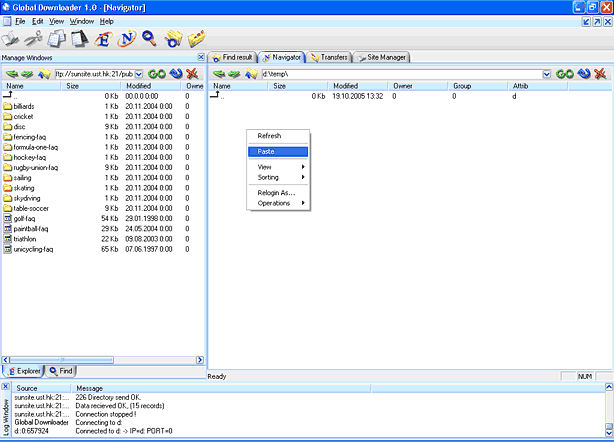
Task: Sort Navigator pane by Attrib column
Action: point(538,86)
